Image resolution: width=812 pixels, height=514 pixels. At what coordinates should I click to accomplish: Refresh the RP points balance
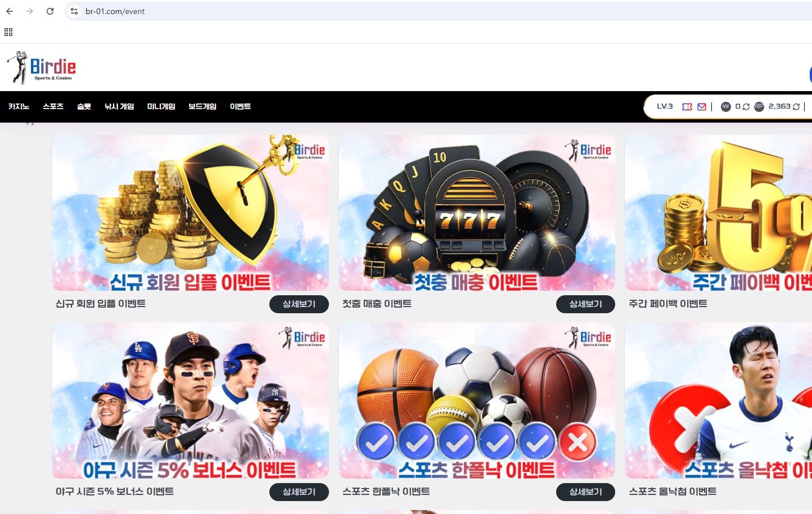pos(796,107)
